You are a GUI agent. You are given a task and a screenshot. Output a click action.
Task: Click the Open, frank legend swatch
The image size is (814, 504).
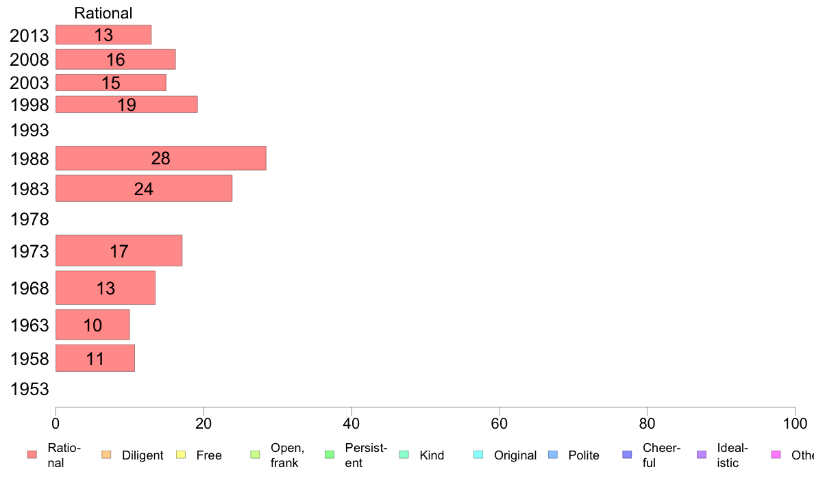tap(256, 455)
